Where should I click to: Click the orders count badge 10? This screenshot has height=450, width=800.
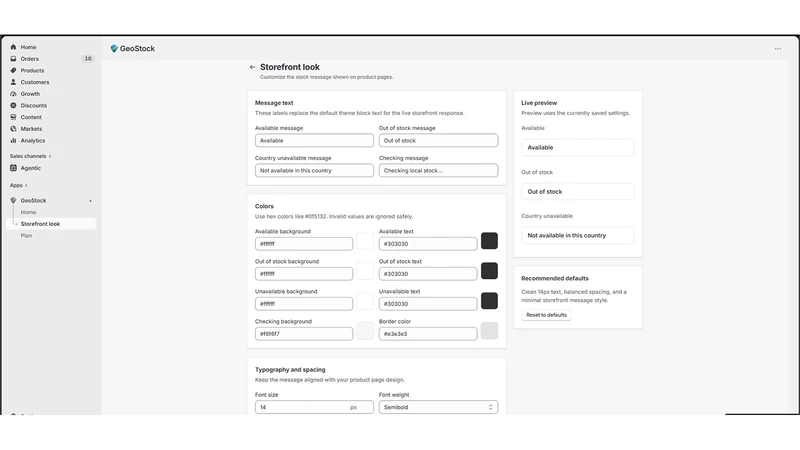[x=88, y=59]
